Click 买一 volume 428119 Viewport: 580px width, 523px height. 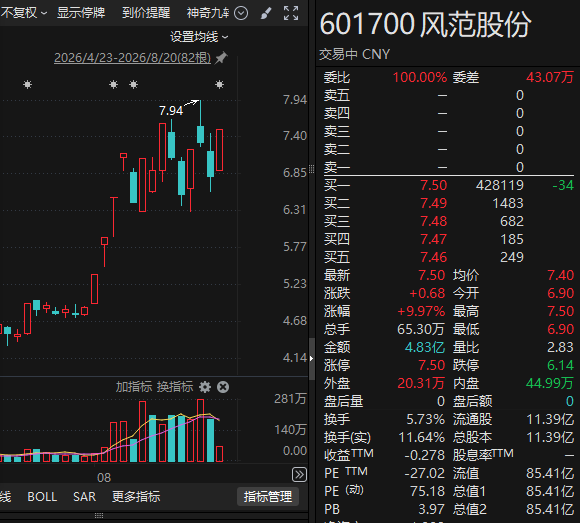(500, 185)
